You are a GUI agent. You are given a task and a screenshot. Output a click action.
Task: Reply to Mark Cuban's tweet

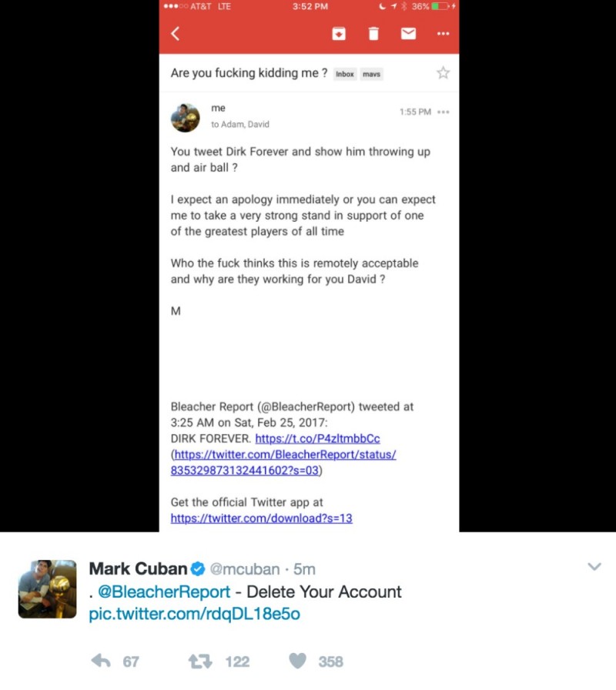[101, 661]
